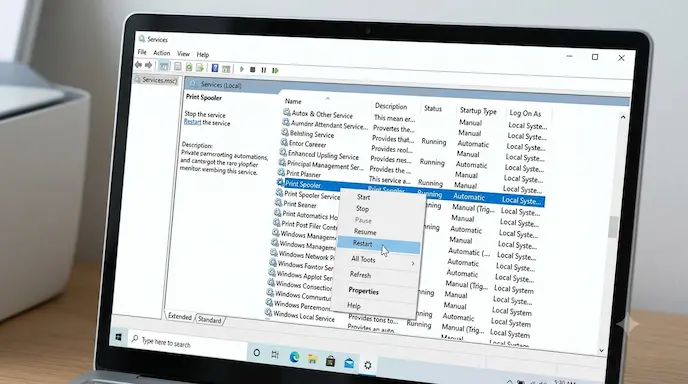Click the Restart the service link

pyautogui.click(x=192, y=122)
